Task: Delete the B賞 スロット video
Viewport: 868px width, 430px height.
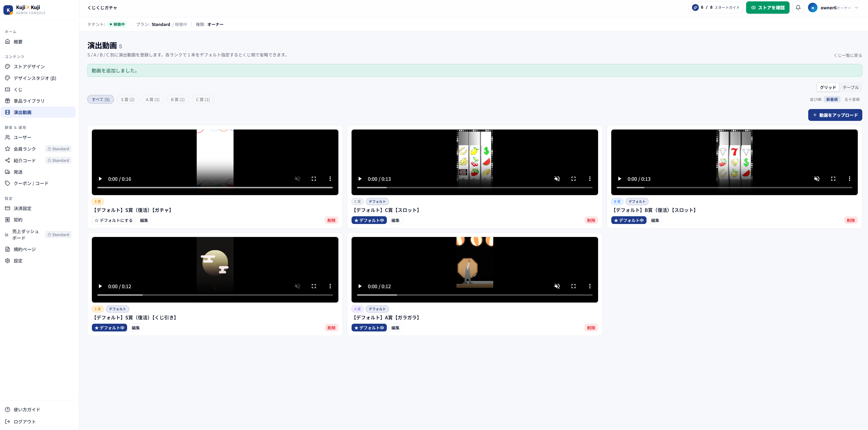Action: tap(851, 221)
